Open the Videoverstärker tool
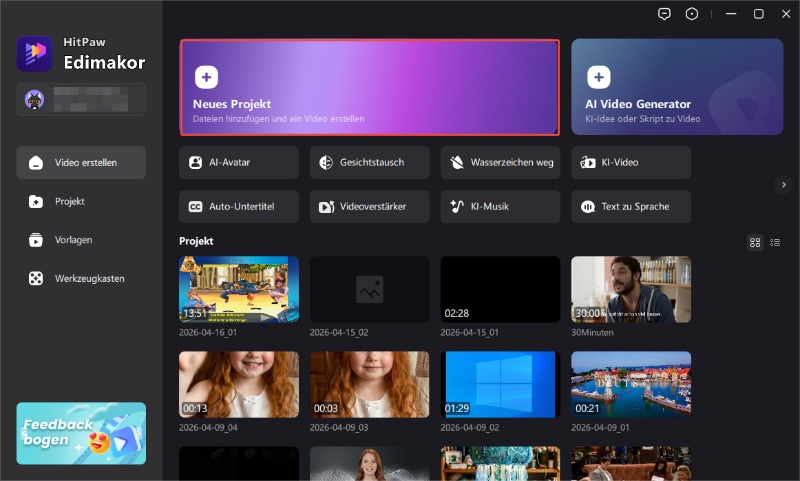Screen dimensions: 800x481 coord(369,207)
